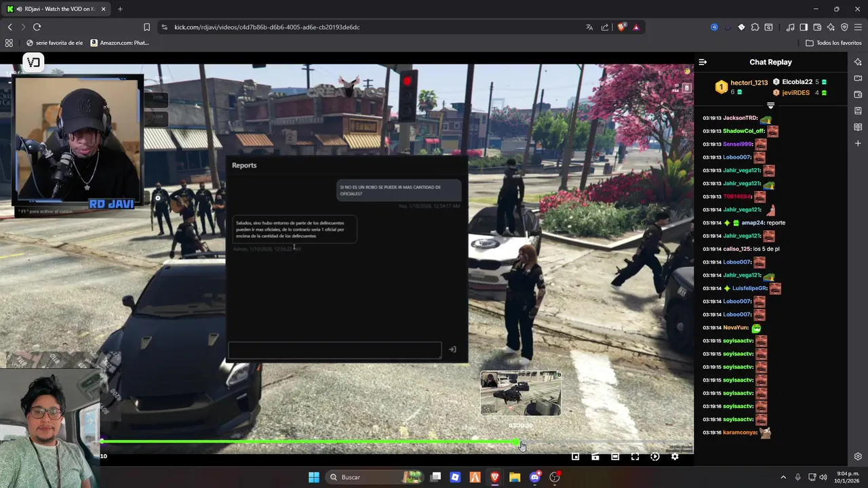Open File Explorer in the taskbar
868x488 pixels.
click(x=515, y=477)
